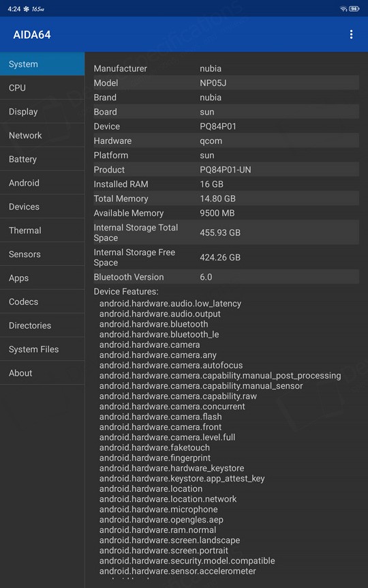Select android.hardware.faketouch line

click(155, 447)
